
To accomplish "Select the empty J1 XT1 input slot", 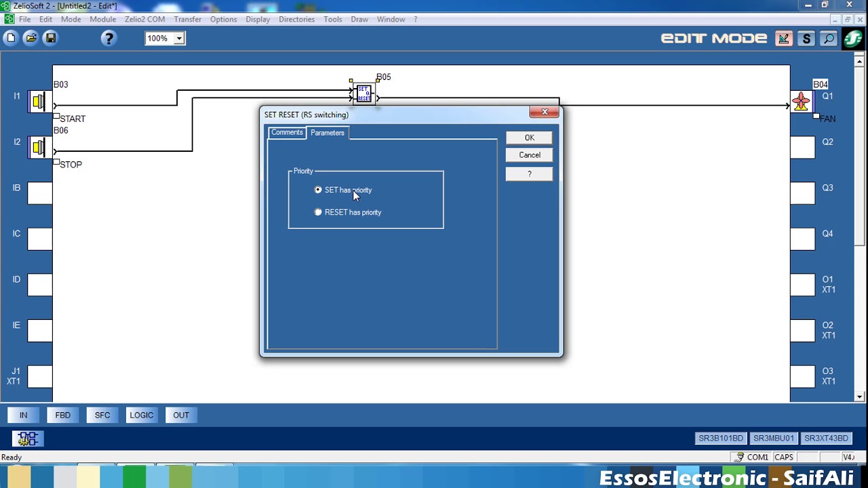I will 39,376.
